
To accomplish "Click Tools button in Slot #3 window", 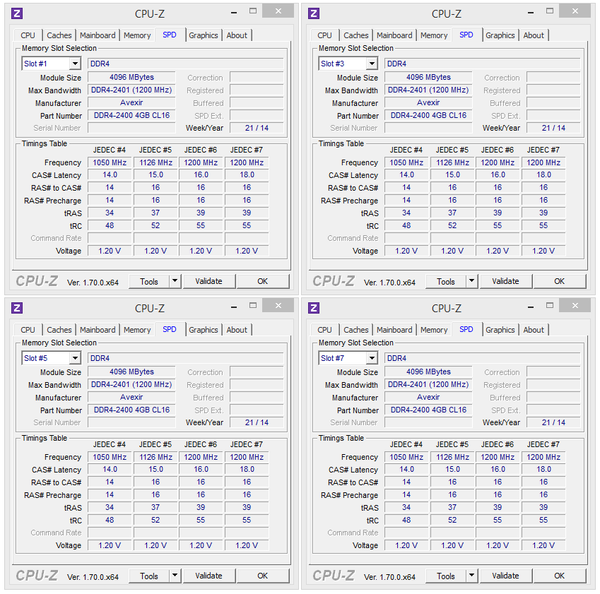I will click(446, 281).
